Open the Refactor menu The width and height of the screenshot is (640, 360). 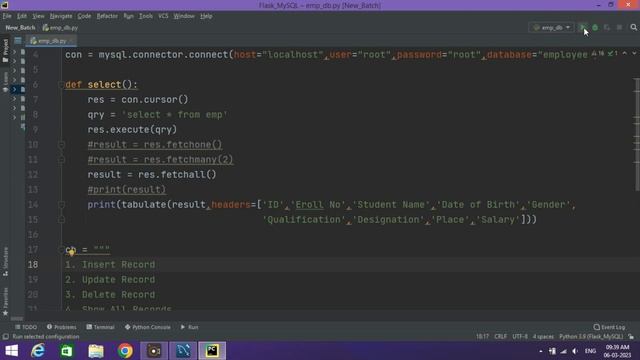(107, 16)
